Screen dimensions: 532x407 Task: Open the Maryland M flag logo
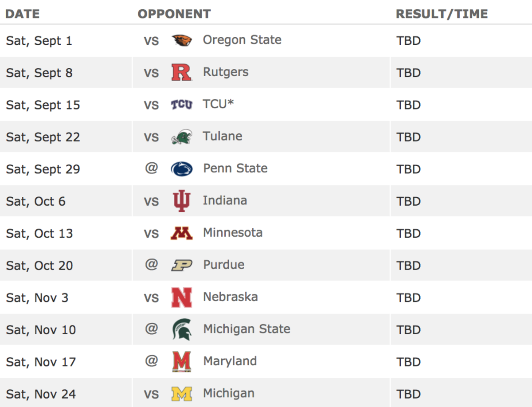click(x=182, y=362)
